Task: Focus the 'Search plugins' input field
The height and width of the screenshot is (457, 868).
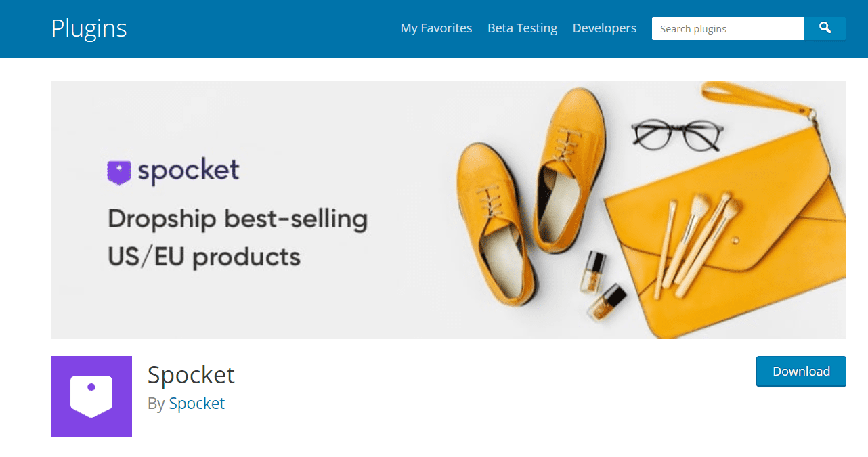Action: pos(728,28)
